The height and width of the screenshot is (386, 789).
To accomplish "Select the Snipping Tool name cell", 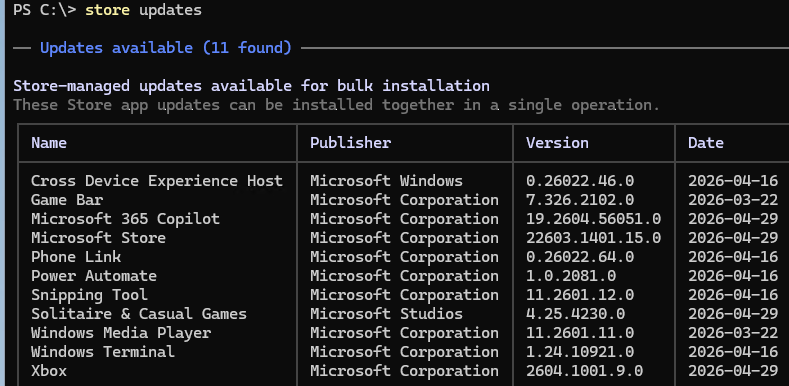I will 90,294.
